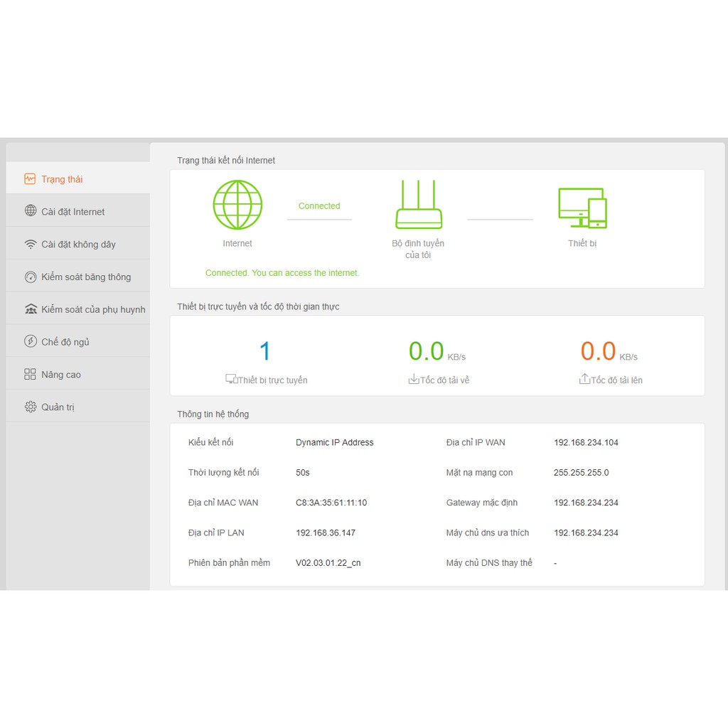
Task: Click the lightning icon for Chế độ ngủ
Action: (31, 342)
